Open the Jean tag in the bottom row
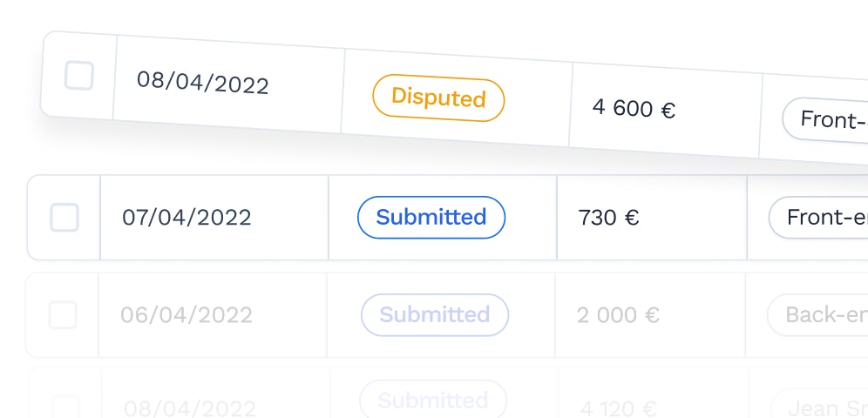This screenshot has height=418, width=868. tap(818, 407)
